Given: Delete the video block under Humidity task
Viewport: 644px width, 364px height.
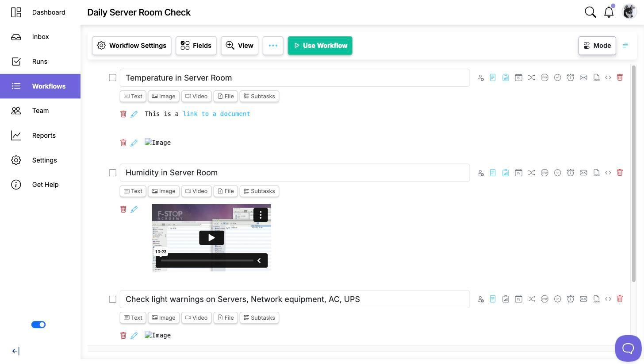Looking at the screenshot, I should click(123, 209).
